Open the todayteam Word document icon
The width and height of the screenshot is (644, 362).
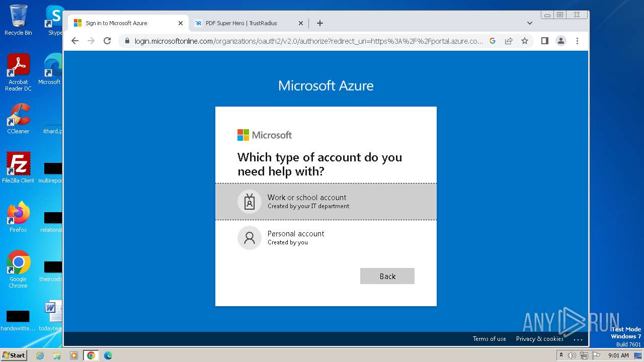(51, 316)
